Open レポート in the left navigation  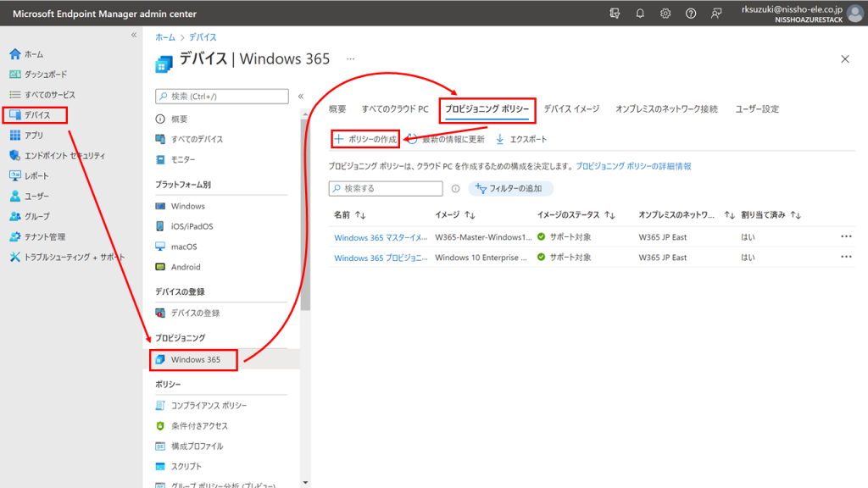tap(30, 176)
